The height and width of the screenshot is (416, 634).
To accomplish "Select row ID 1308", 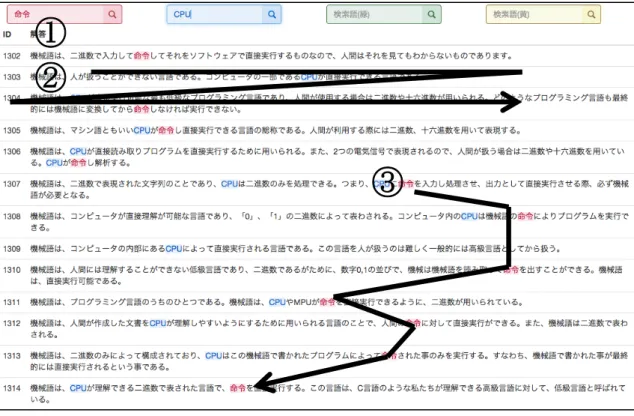I will pyautogui.click(x=11, y=216).
